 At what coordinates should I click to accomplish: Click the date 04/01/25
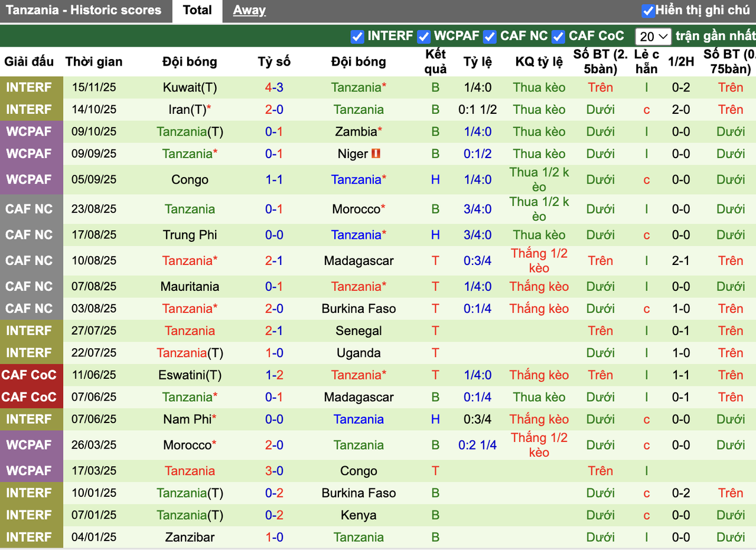[94, 537]
